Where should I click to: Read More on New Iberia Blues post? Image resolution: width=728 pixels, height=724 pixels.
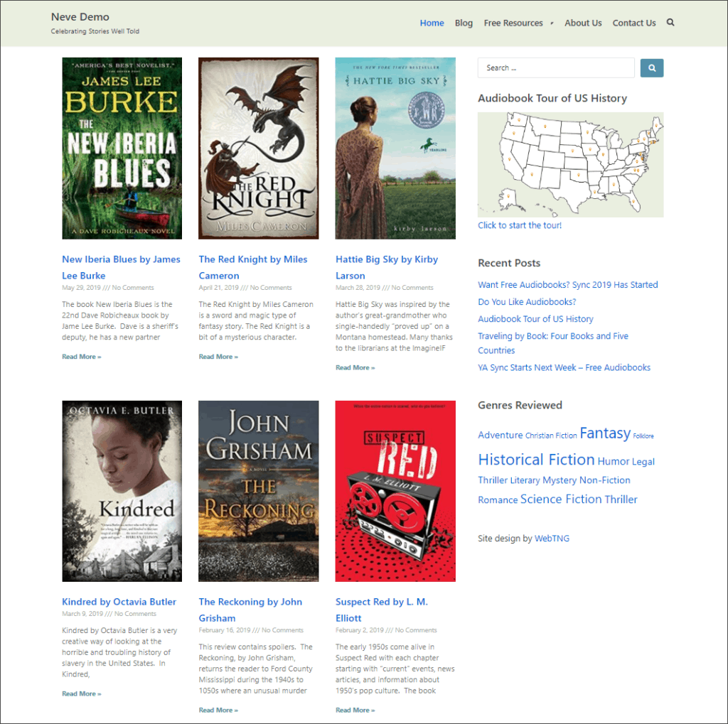click(x=82, y=357)
